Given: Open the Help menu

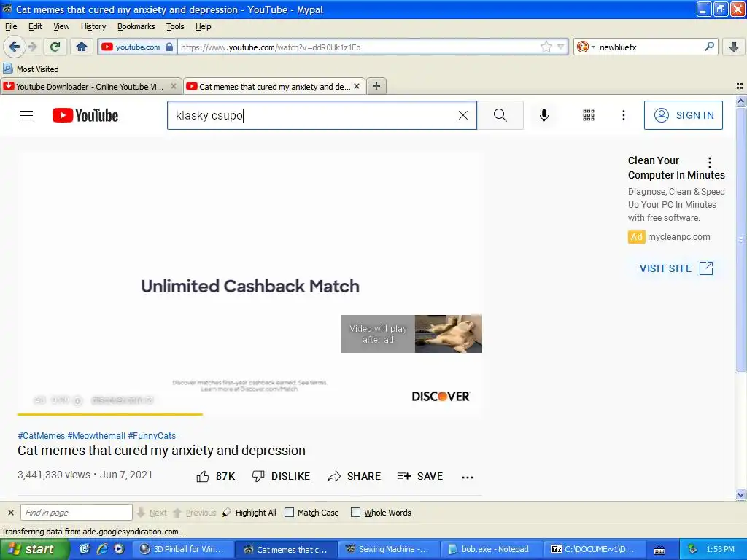Looking at the screenshot, I should [204, 26].
